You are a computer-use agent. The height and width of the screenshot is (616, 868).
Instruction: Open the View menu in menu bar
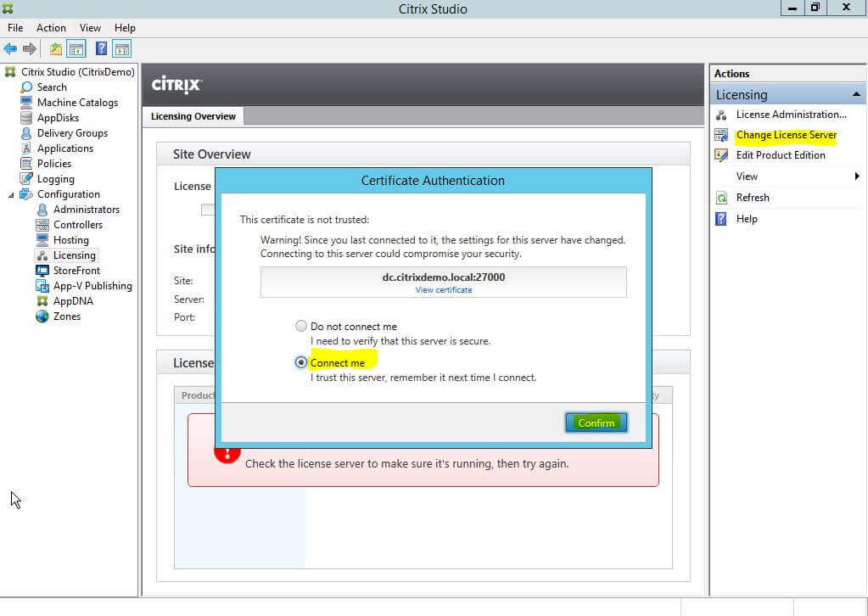click(x=90, y=28)
